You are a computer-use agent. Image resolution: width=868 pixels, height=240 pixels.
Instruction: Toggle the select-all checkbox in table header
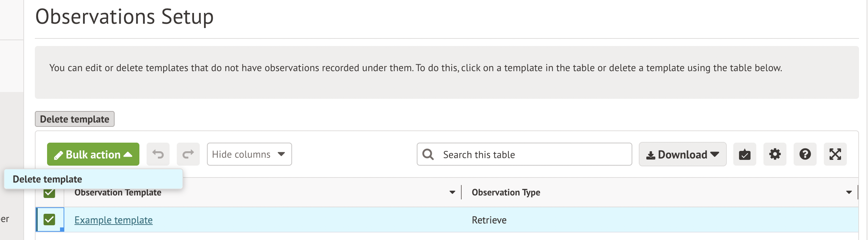tap(49, 194)
